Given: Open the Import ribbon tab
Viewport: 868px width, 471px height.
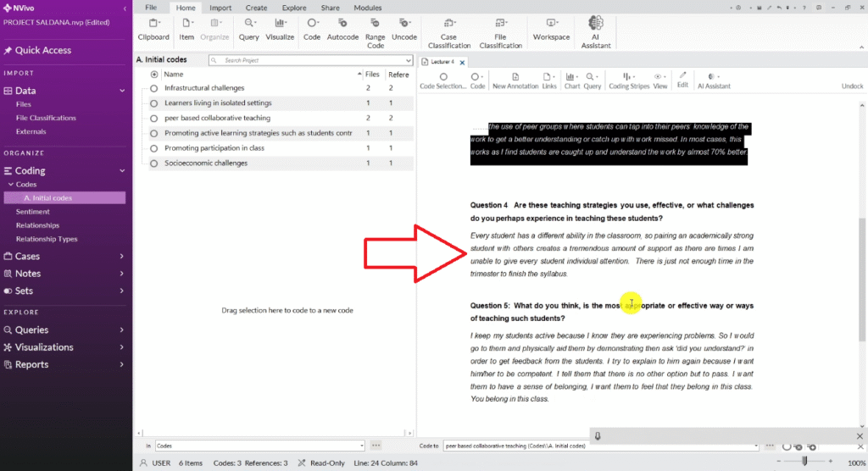Looking at the screenshot, I should point(220,8).
